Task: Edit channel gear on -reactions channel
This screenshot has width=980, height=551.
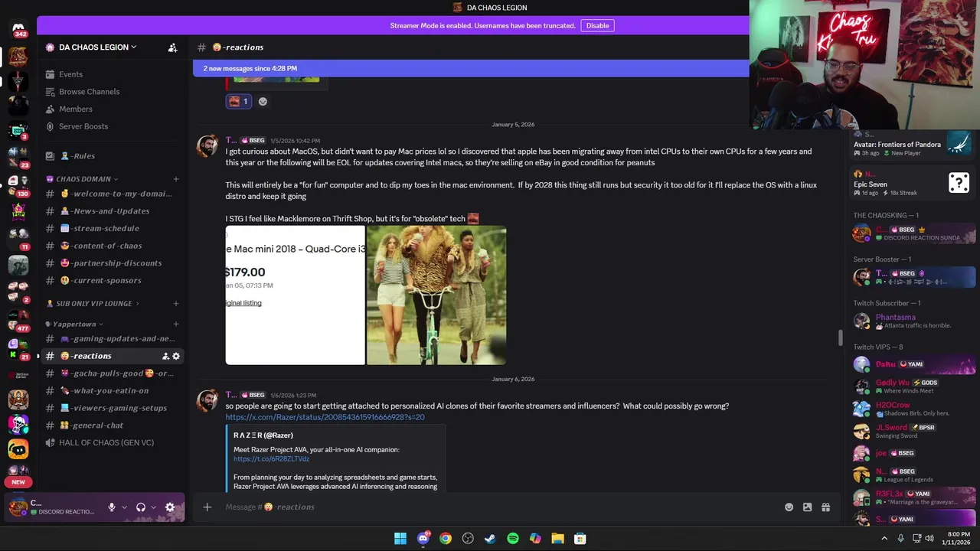Action: click(176, 356)
